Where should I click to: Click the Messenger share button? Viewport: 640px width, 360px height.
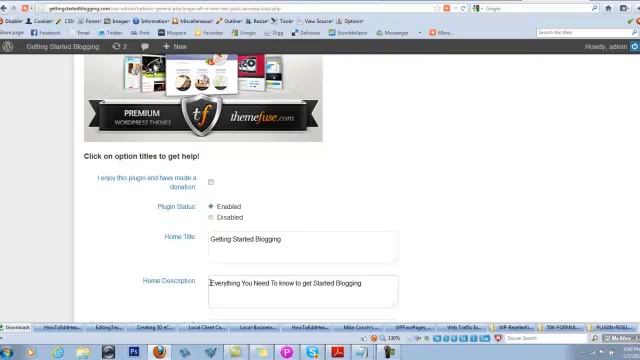(392, 33)
